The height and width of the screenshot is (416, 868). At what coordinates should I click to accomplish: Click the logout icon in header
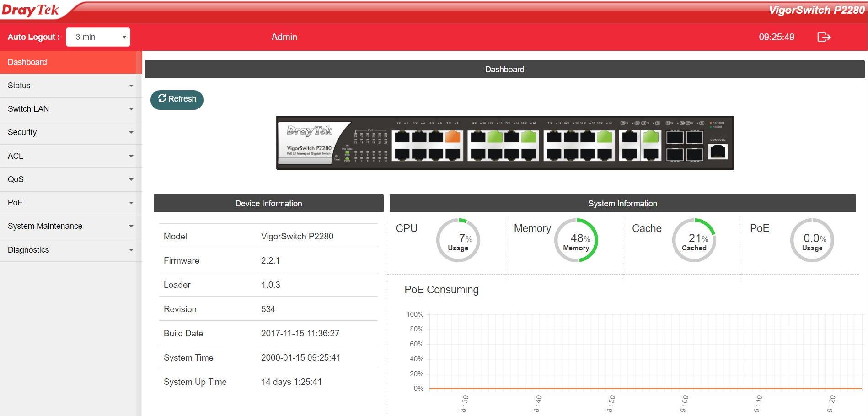(824, 37)
